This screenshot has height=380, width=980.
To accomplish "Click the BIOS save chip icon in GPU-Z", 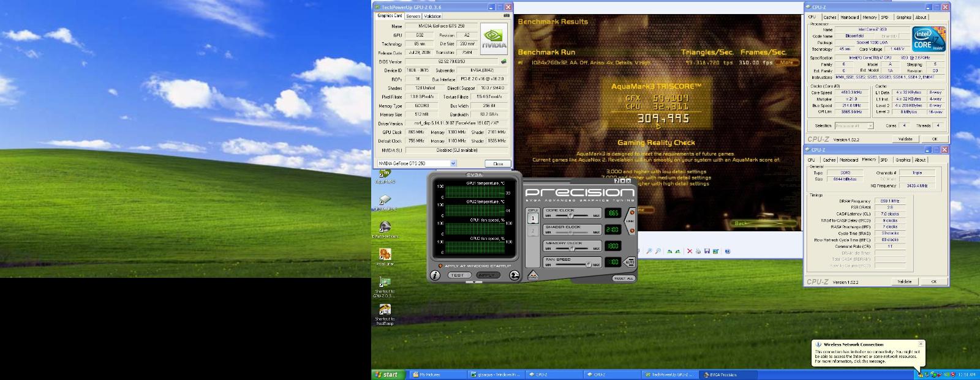I will coord(504,62).
